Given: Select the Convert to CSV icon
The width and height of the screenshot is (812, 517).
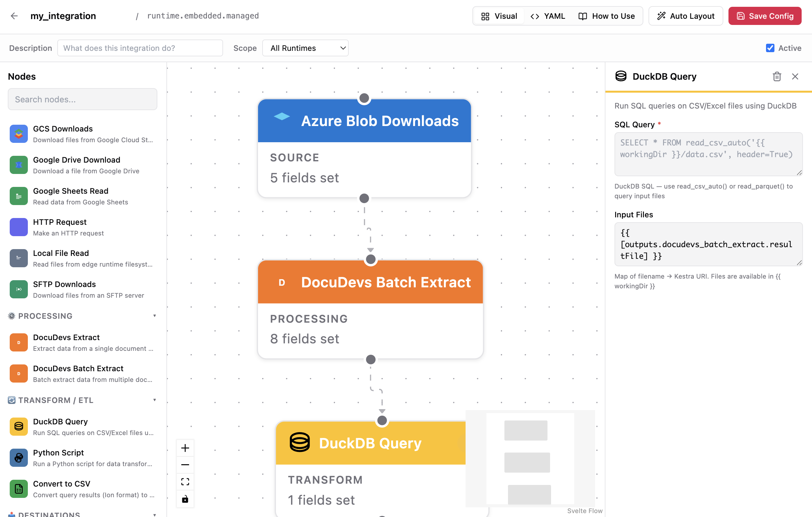Looking at the screenshot, I should pos(18,489).
